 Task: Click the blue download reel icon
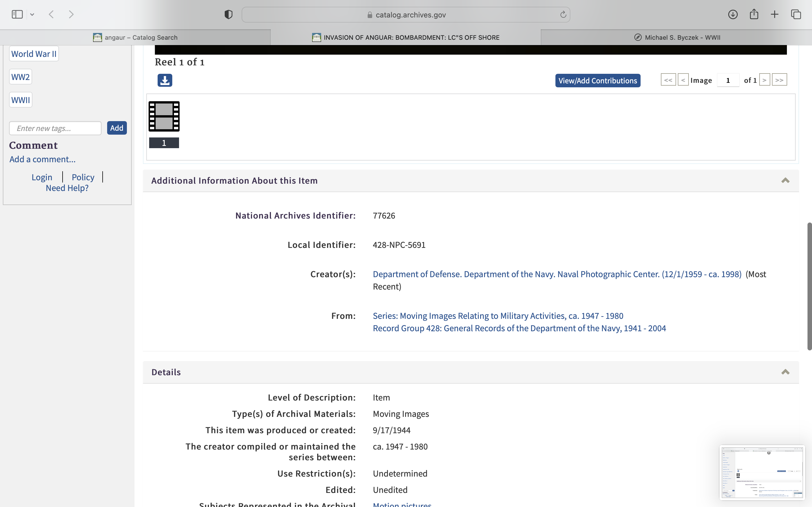[x=165, y=81]
